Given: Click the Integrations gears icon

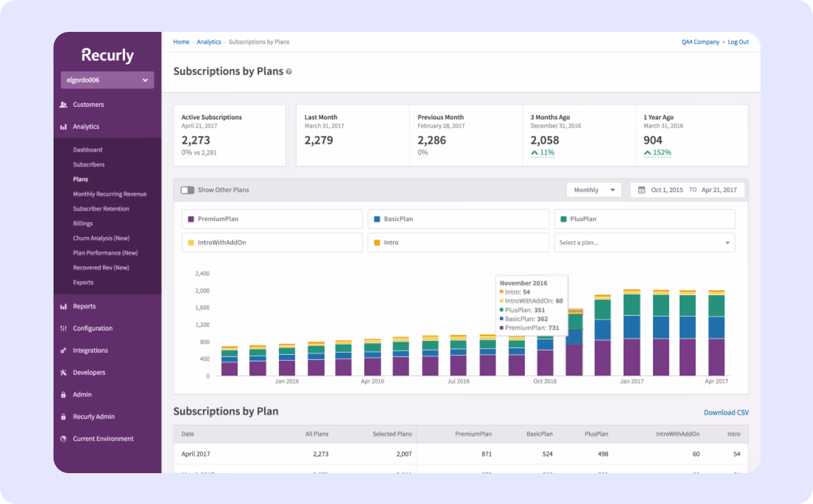Looking at the screenshot, I should [63, 350].
